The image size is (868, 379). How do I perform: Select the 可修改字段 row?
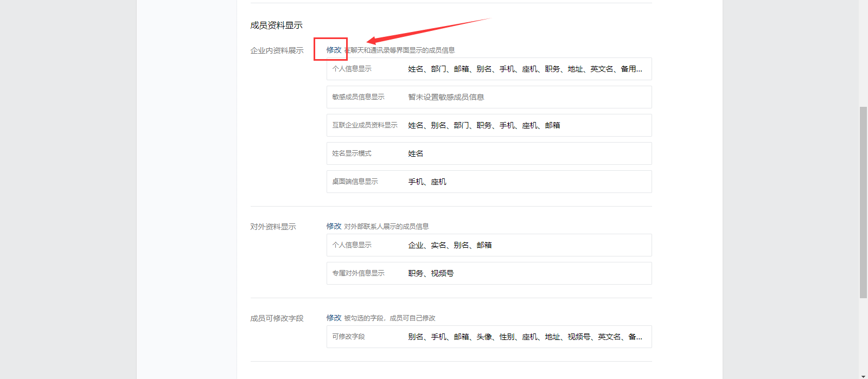489,337
